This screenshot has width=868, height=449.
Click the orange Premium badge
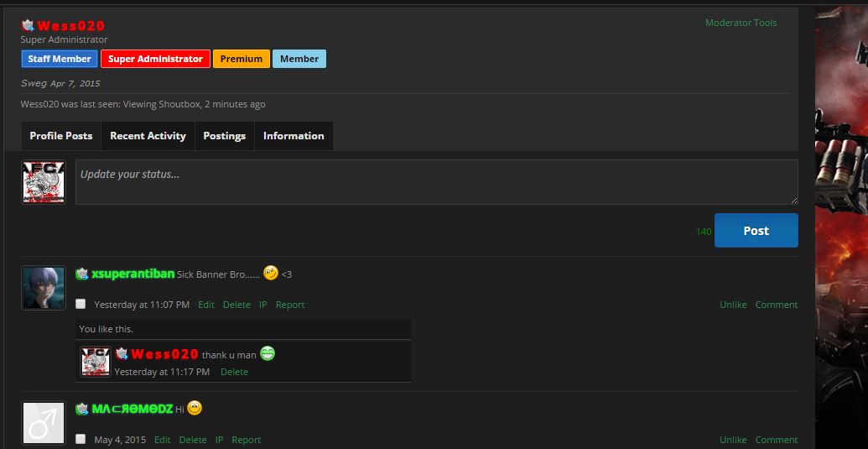(242, 59)
